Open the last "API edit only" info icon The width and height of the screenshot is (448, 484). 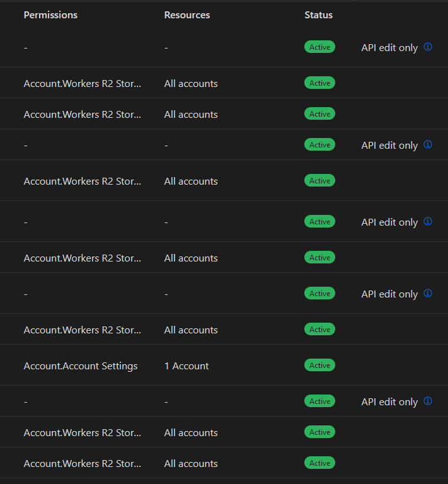tap(428, 401)
